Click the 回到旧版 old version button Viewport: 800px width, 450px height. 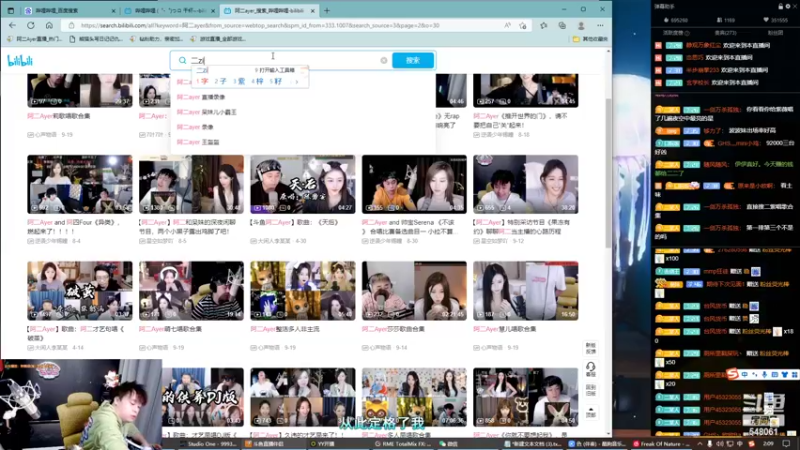591,390
